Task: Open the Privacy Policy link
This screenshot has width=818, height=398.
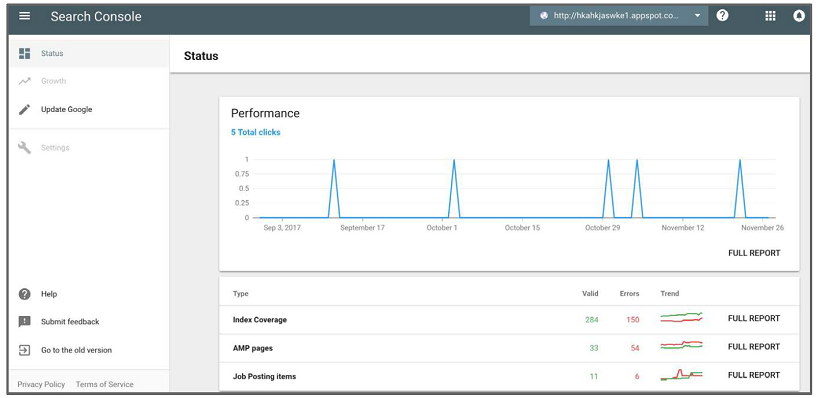Action: pyautogui.click(x=41, y=384)
